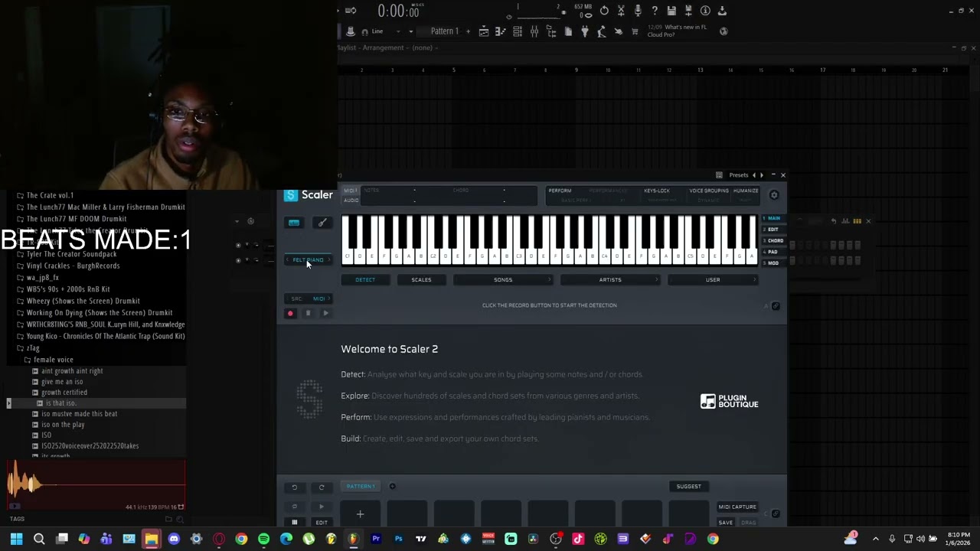The image size is (980, 551).
Task: Switch to the DETECT tab
Action: tap(365, 280)
